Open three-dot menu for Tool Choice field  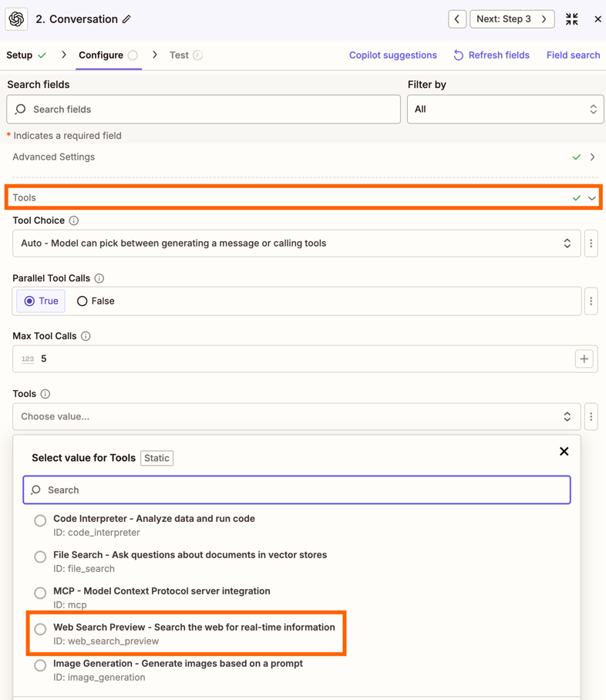591,244
